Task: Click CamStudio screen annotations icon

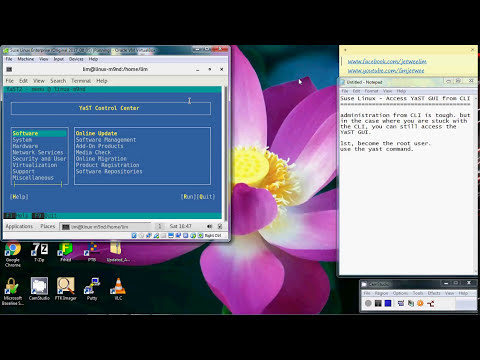Action: pos(401,303)
